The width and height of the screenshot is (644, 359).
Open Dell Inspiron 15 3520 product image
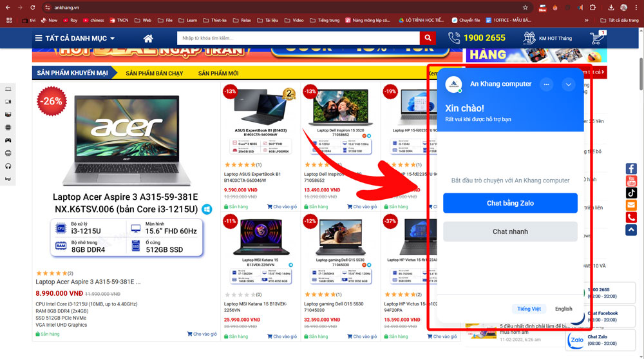click(341, 108)
